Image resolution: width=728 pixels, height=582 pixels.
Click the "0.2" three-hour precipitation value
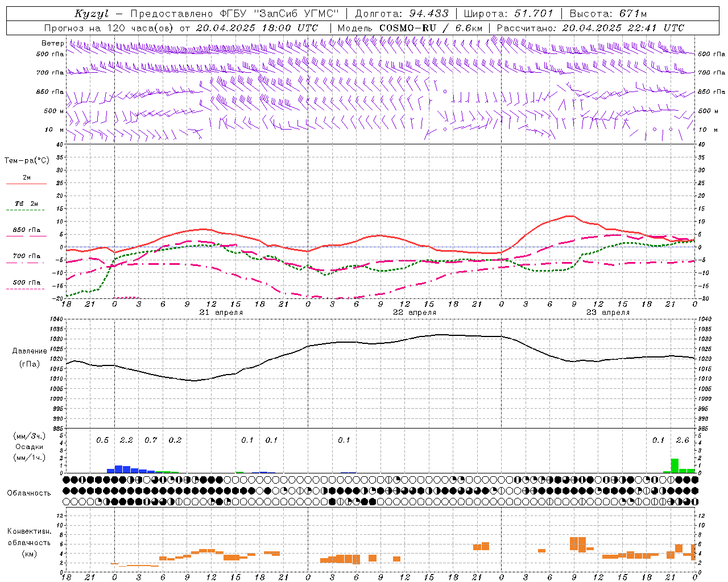(175, 440)
